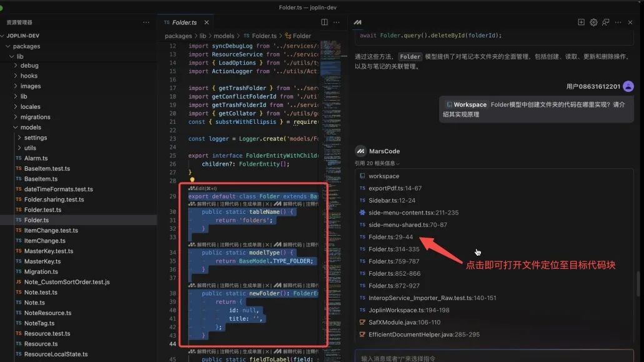Screen dimensions: 644x362
Task: Start a new MarsCode chat
Action: pos(581,22)
